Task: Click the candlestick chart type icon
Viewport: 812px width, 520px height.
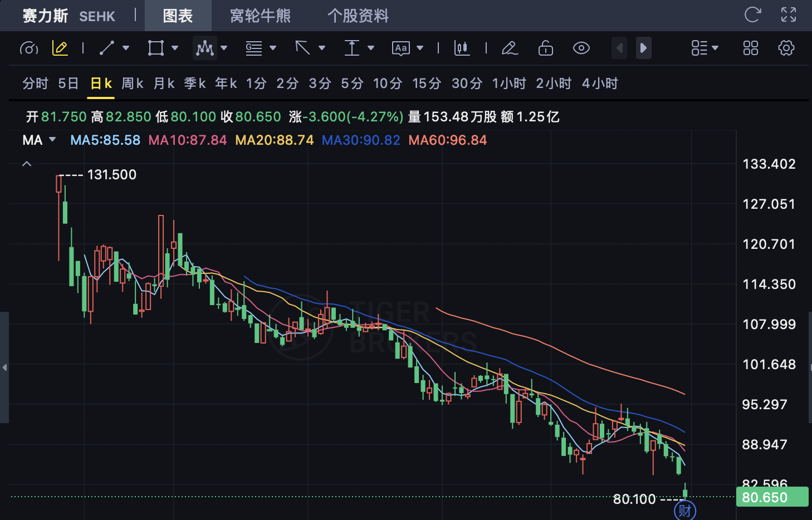Action: (462, 48)
